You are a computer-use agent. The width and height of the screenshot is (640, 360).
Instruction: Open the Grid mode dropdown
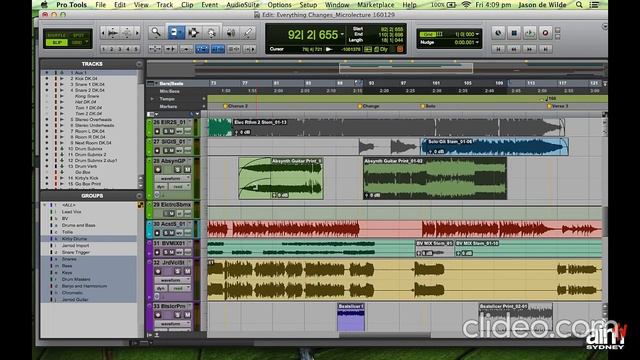click(x=78, y=43)
